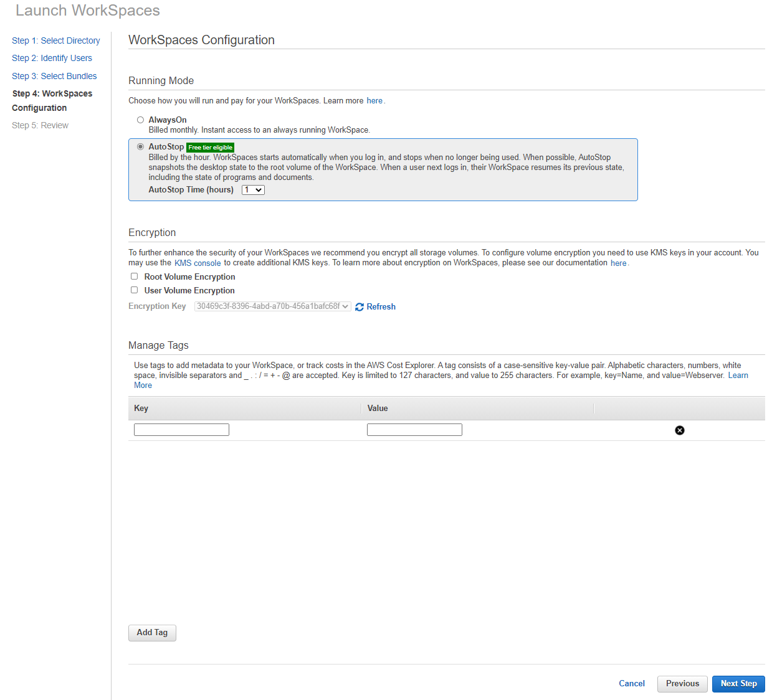The width and height of the screenshot is (772, 700).
Task: Open Step 5: Review
Action: 40,125
